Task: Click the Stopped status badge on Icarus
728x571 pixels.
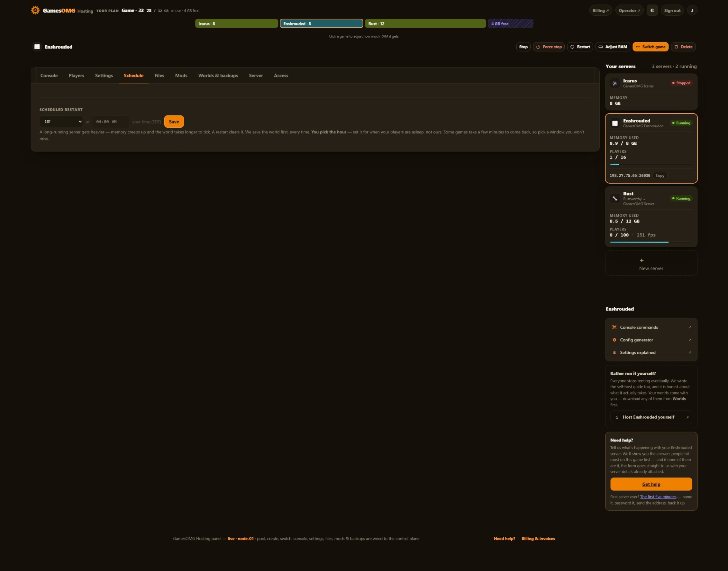Action: coord(681,83)
